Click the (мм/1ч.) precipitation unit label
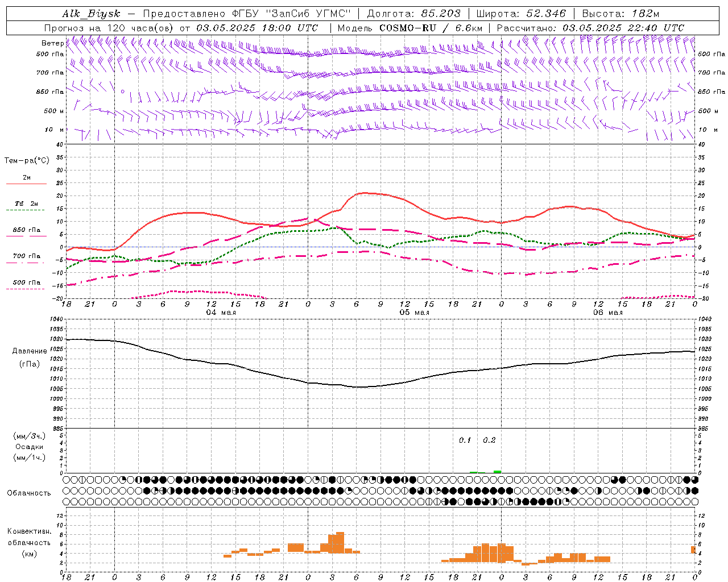Viewport: 728px width, 582px height. coord(29,458)
